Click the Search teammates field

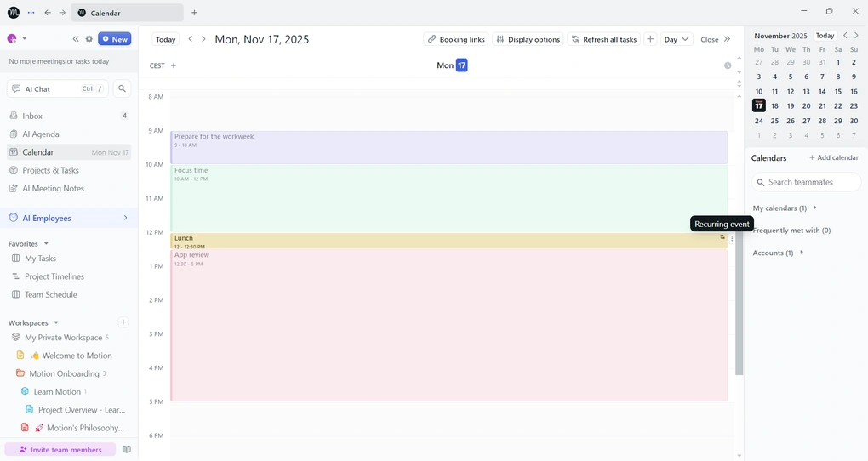tap(806, 182)
